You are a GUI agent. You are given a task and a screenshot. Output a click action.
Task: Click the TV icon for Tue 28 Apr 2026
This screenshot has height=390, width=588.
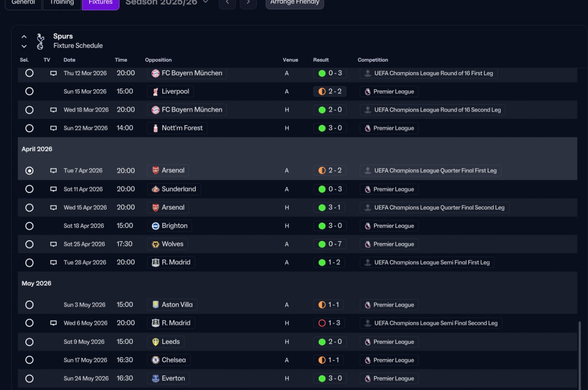tap(53, 263)
